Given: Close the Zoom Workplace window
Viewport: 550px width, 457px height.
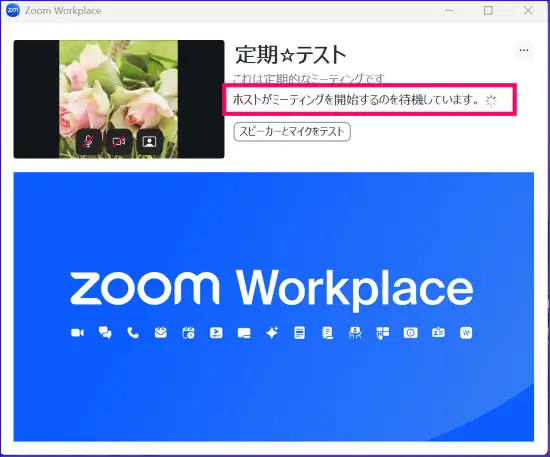Looking at the screenshot, I should [528, 11].
